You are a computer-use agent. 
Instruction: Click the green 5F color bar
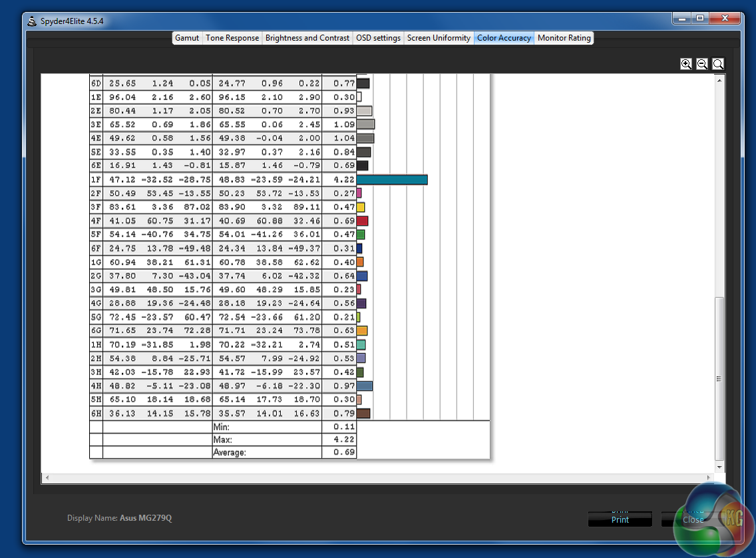[361, 234]
